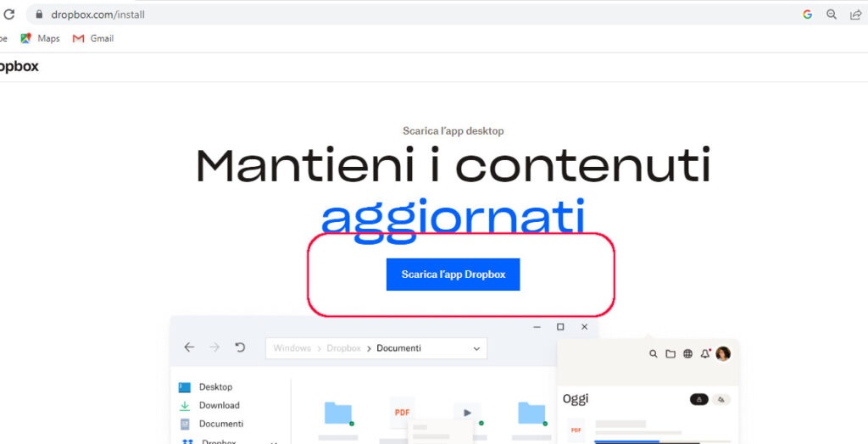Select Documenti in the sidebar illustration
This screenshot has height=444, width=868.
point(211,424)
